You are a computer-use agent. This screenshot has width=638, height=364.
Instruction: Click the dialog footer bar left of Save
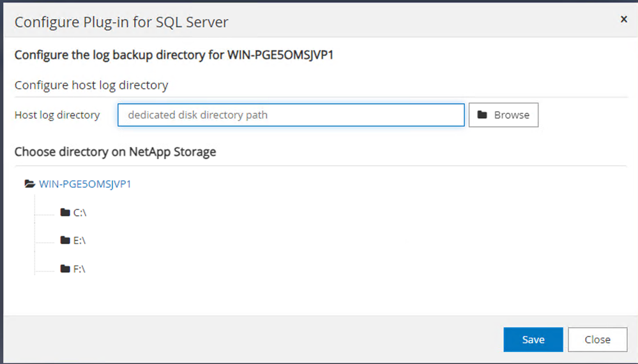pos(255,340)
